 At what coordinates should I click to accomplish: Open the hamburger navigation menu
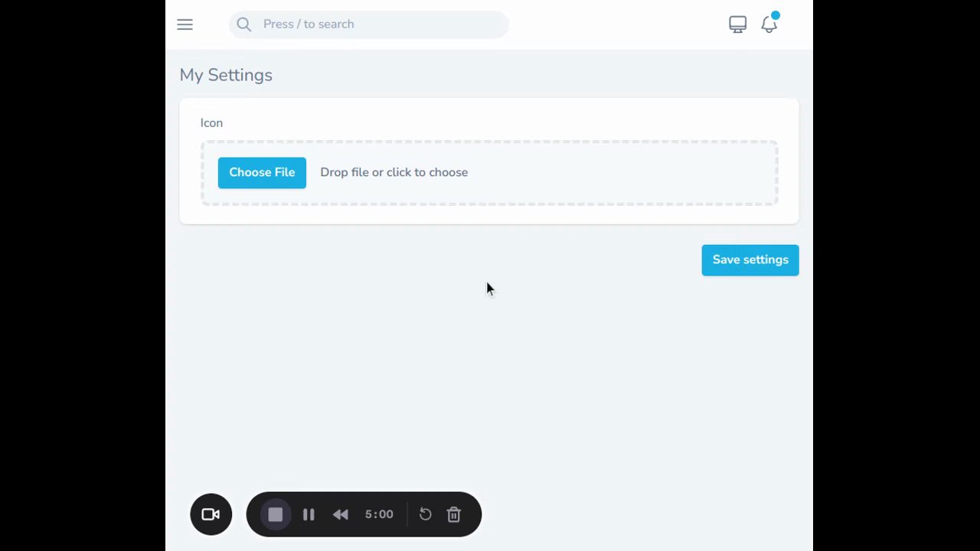tap(185, 24)
